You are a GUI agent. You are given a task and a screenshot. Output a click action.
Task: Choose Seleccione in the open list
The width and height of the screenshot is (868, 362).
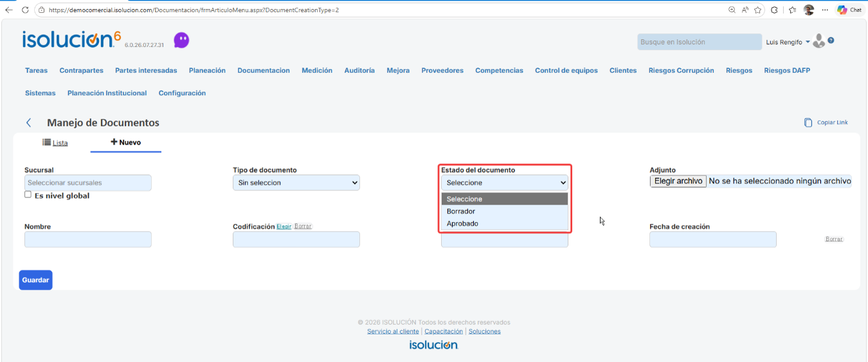tap(505, 199)
